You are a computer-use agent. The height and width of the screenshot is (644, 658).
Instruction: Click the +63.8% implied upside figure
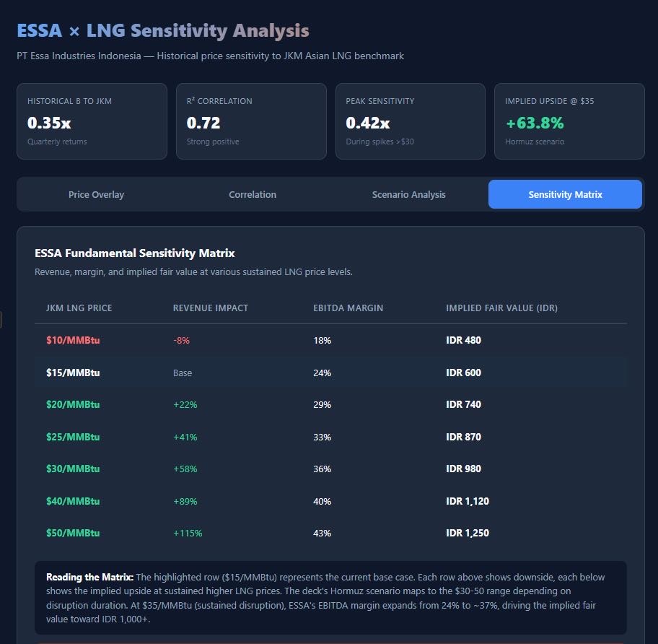[535, 123]
